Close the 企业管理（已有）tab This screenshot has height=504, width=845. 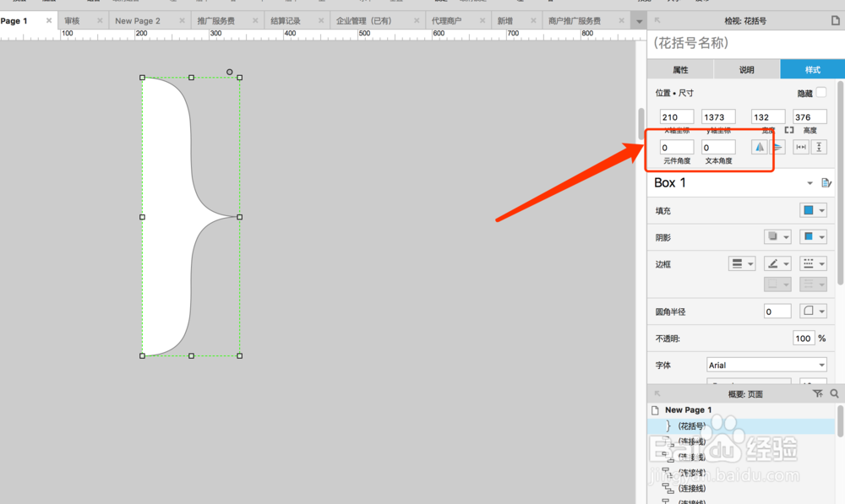[x=417, y=20]
